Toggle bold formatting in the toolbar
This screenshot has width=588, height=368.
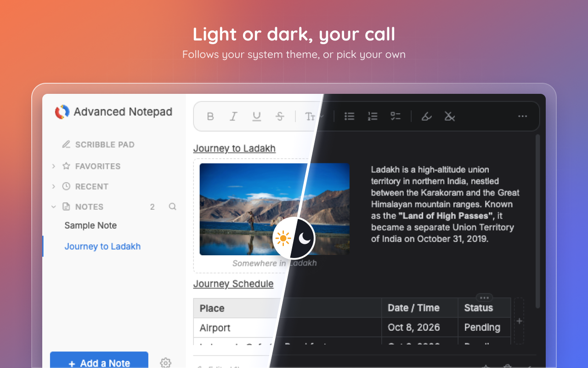click(x=210, y=116)
